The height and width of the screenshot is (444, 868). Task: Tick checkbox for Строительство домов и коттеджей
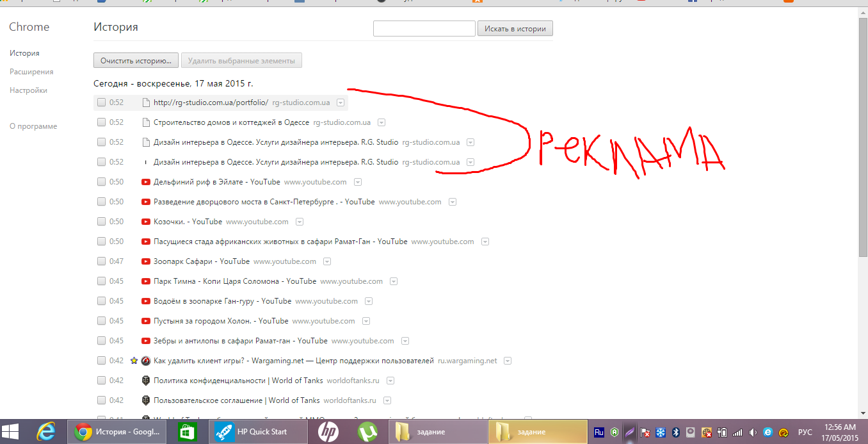pos(101,122)
